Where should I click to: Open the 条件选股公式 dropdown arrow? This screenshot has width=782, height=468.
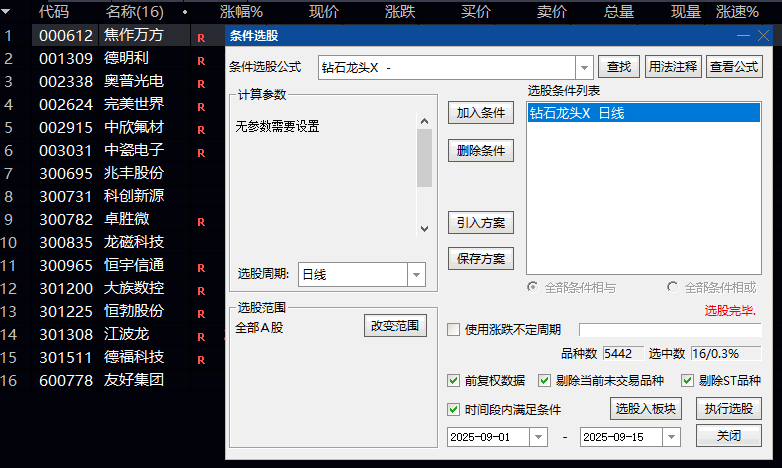click(584, 67)
